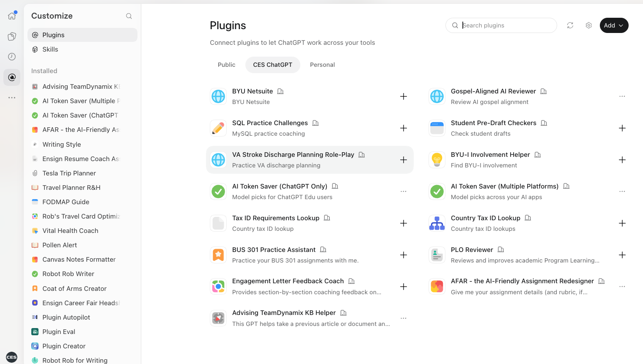Add VA Stroke Discharge Planning Role-Play plugin

point(404,160)
